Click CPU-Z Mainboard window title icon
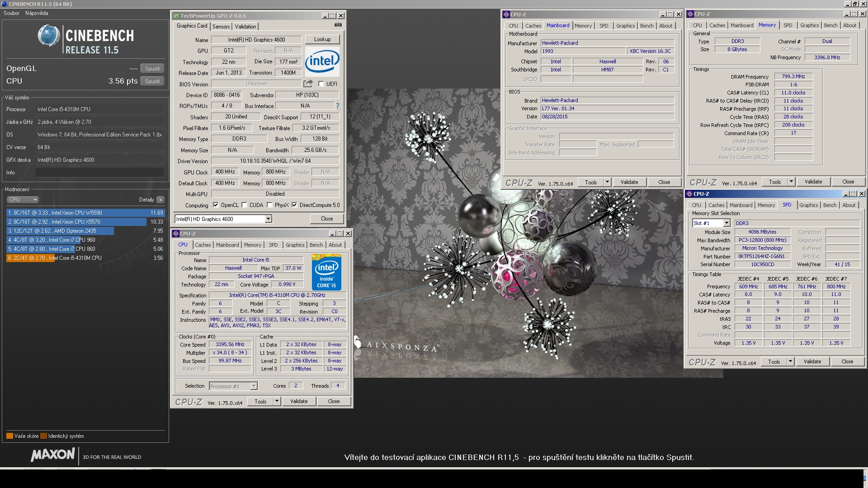868x488 pixels. (x=507, y=14)
